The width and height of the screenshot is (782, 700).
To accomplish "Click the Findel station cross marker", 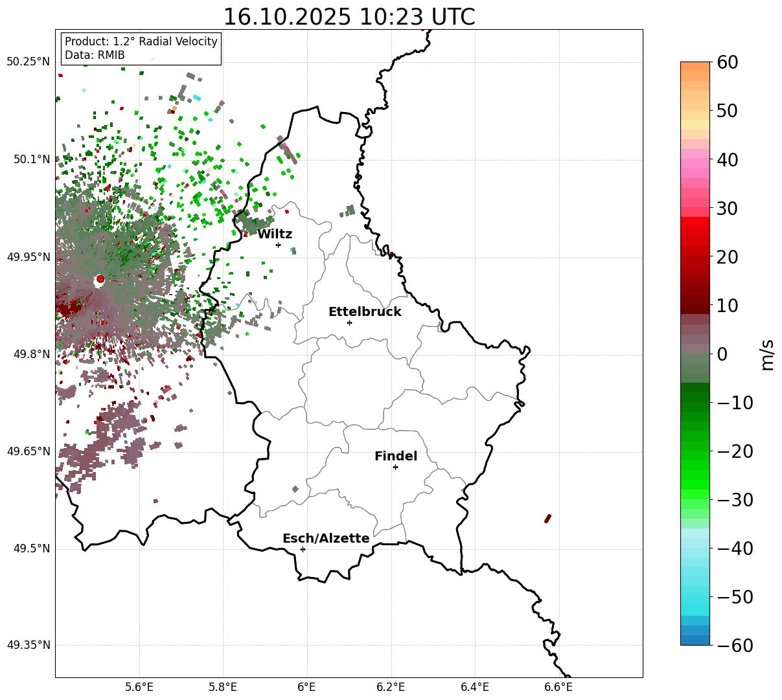I will (395, 467).
